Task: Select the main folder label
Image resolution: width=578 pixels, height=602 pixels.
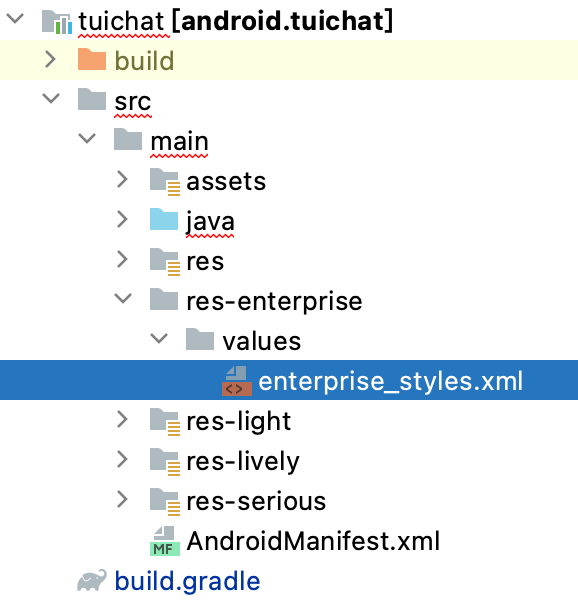Action: point(179,142)
